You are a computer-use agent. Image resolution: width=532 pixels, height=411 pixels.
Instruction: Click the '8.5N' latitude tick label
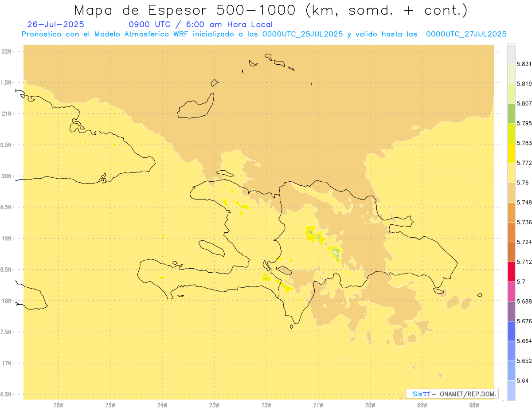[x=7, y=270]
